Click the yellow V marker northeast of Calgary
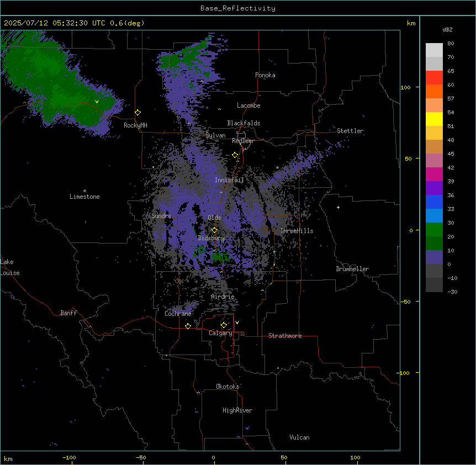476x465 pixels. [x=237, y=323]
